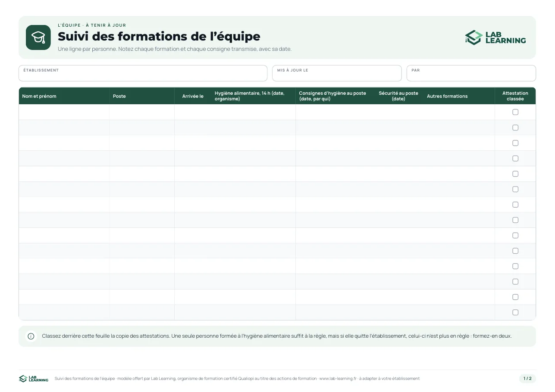The width and height of the screenshot is (555, 392).
Task: Tick the Attestation classée checkbox in fourth row
Action: point(515,159)
